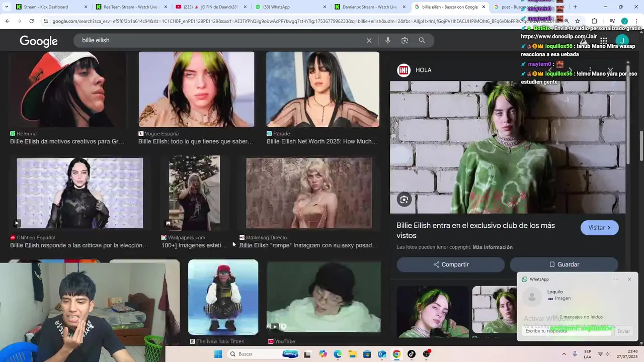Click inside the Google search input field
The width and height of the screenshot is (644, 362).
click(x=221, y=40)
